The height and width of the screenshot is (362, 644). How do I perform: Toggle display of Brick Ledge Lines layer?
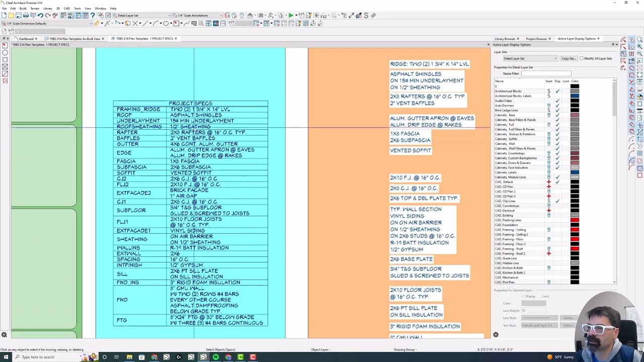click(x=557, y=110)
